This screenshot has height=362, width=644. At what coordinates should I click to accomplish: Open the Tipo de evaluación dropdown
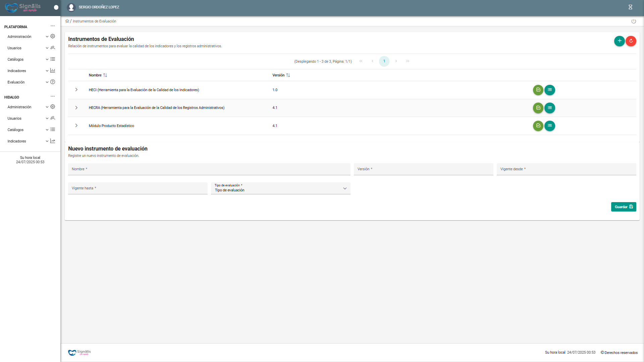(280, 188)
